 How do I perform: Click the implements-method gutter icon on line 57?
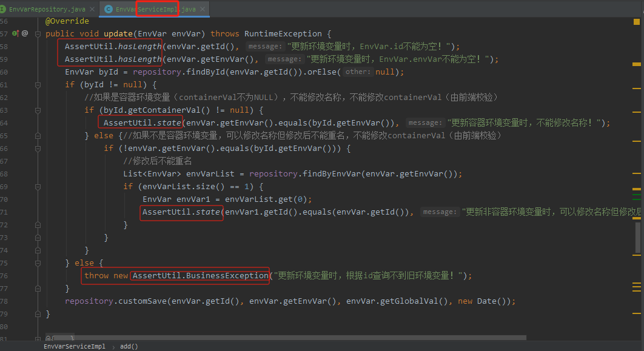point(15,33)
